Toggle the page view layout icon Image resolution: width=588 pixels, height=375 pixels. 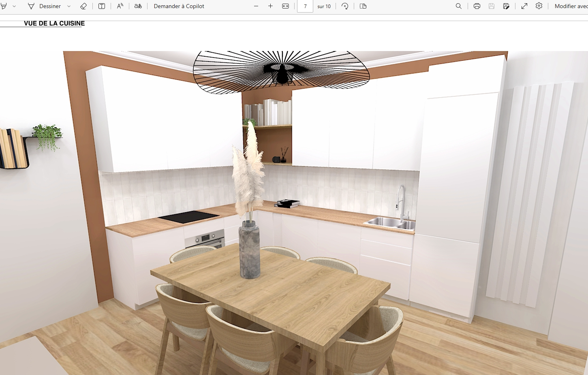363,6
